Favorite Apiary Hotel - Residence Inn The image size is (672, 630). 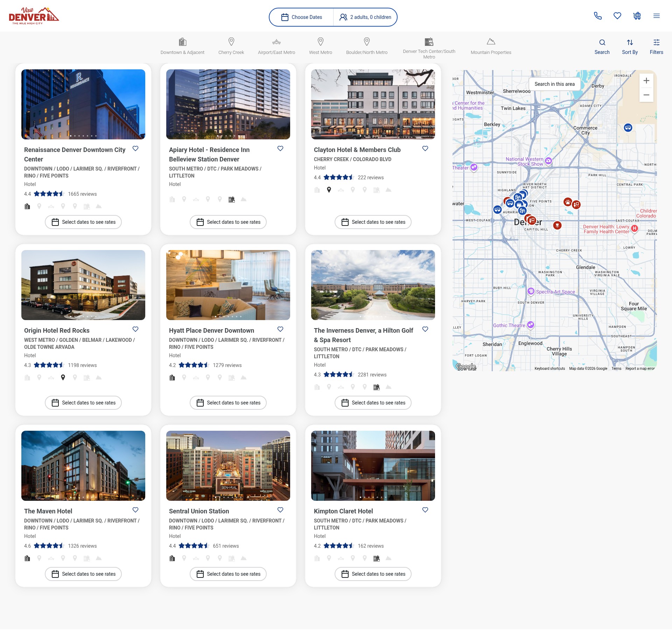[280, 148]
